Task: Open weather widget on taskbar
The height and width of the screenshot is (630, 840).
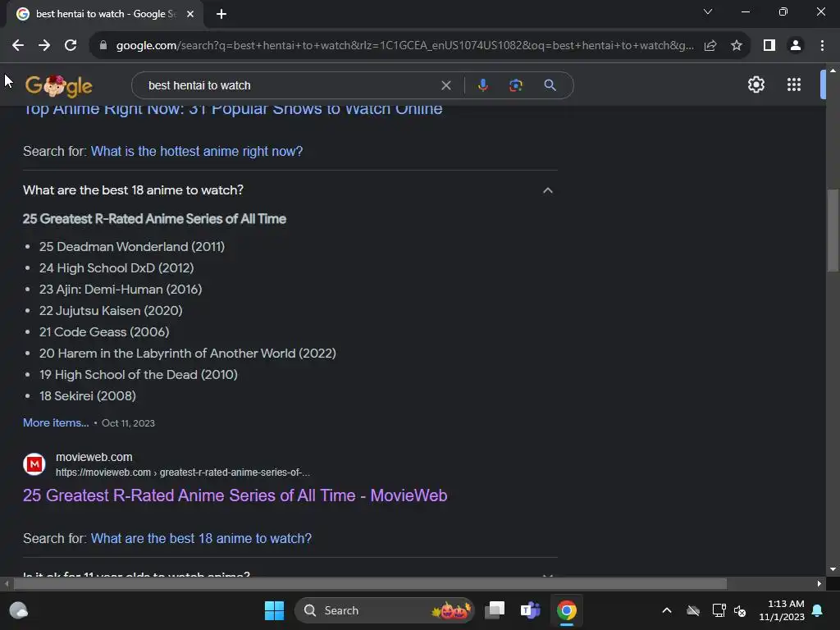Action: (x=19, y=610)
